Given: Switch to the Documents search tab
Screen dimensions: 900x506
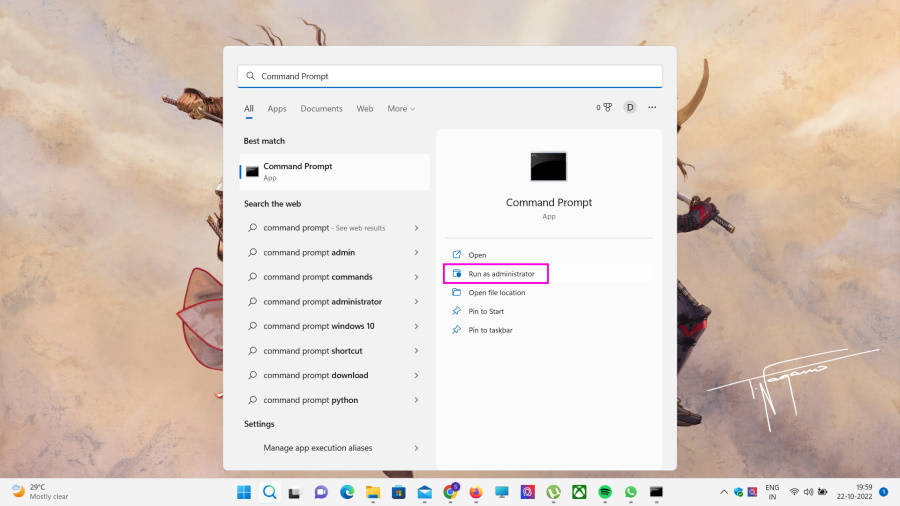Looking at the screenshot, I should [x=321, y=109].
